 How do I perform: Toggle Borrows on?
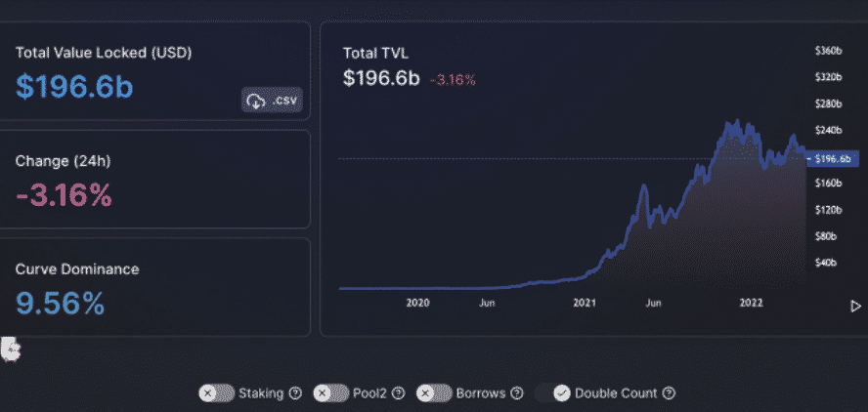(434, 393)
